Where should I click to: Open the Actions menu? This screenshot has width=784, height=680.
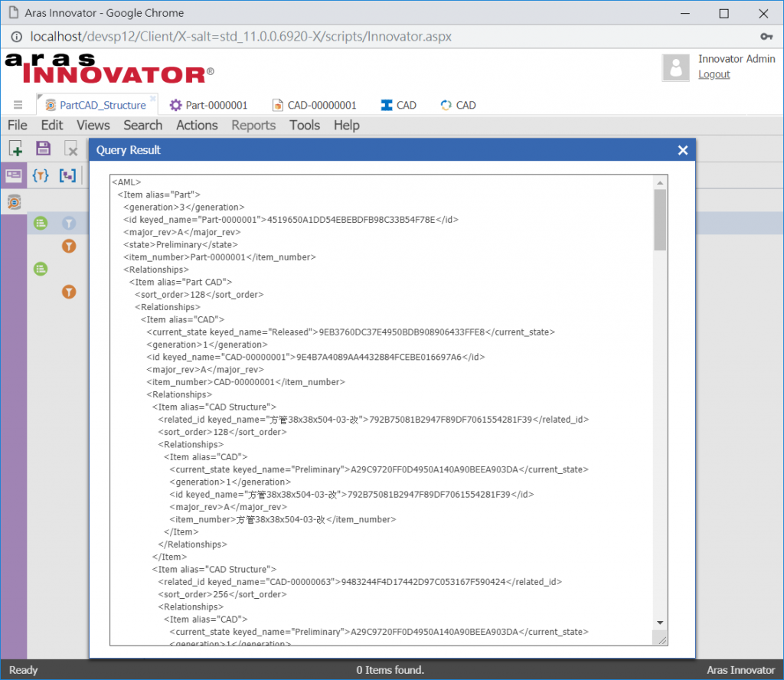pyautogui.click(x=197, y=125)
